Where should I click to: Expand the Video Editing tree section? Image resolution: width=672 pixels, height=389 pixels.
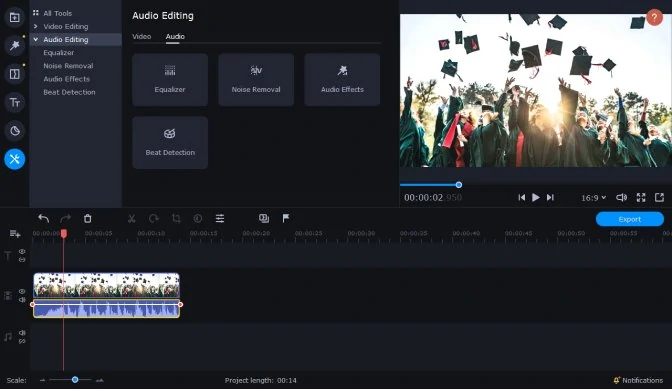(36, 26)
